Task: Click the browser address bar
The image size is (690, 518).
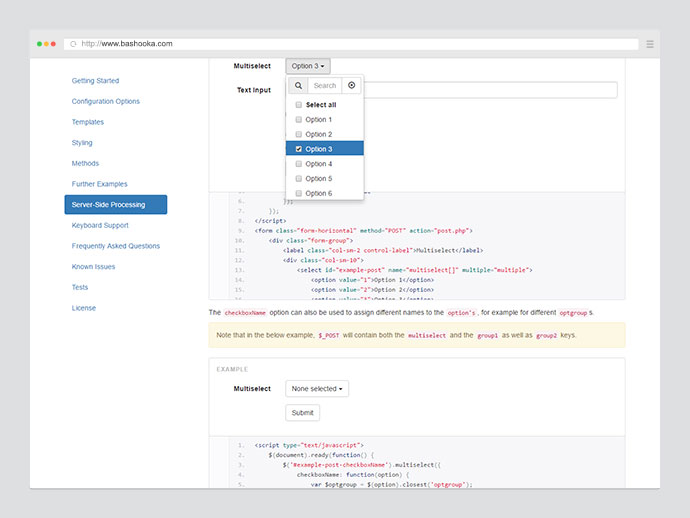Action: [x=351, y=44]
